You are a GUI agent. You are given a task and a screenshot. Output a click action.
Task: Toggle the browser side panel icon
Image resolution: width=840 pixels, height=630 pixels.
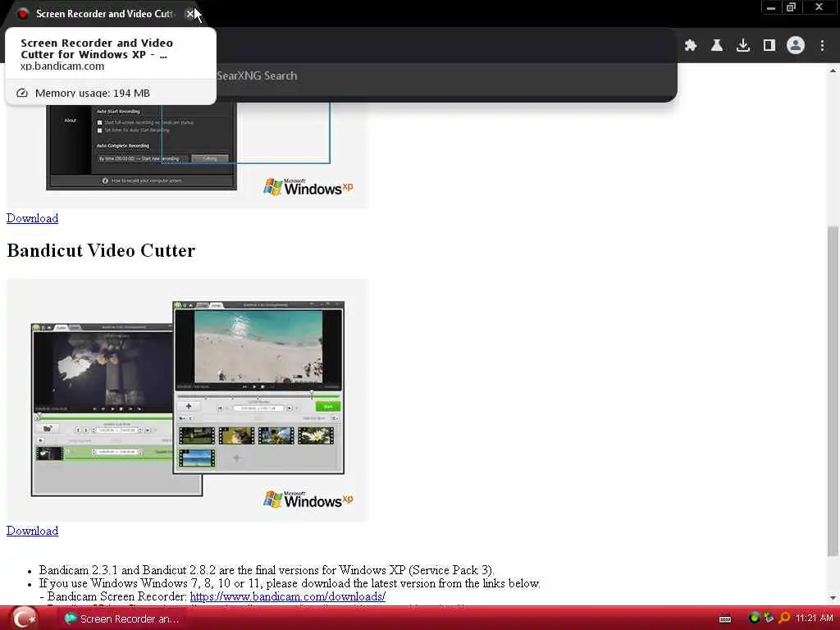[769, 46]
